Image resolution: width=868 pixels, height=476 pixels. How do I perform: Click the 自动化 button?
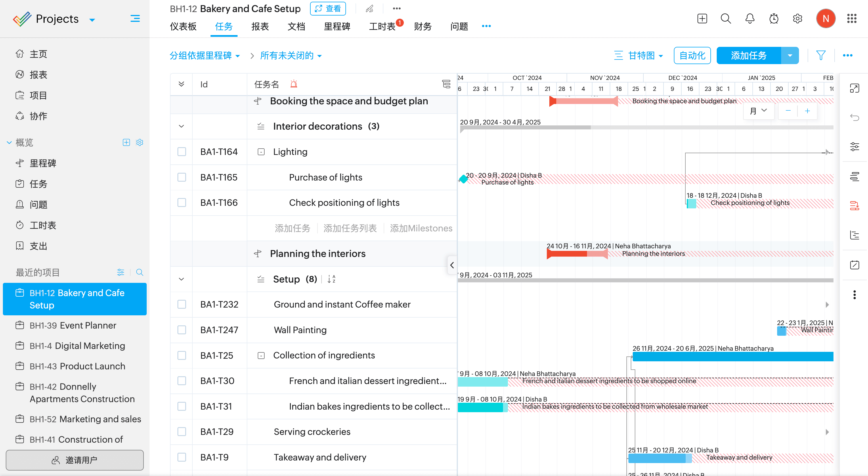coord(692,55)
